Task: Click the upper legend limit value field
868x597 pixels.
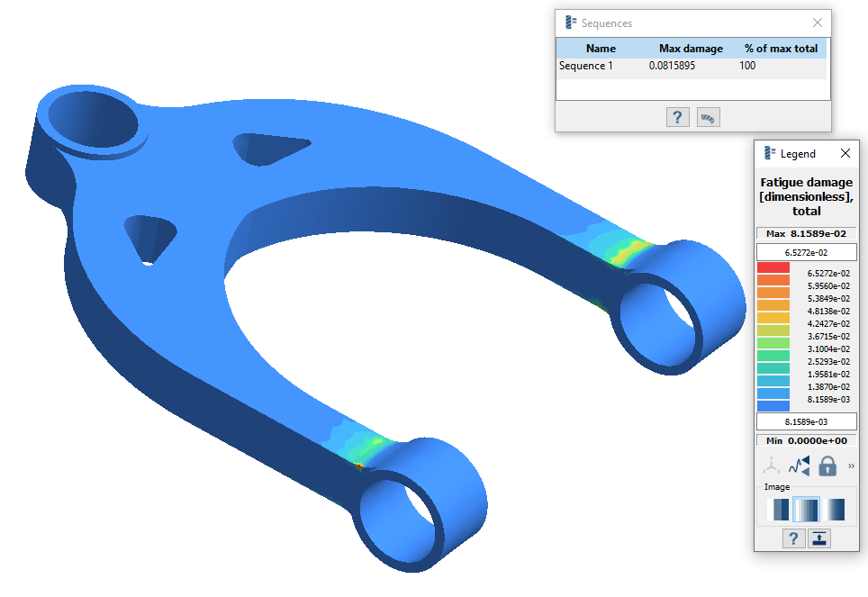Action: click(807, 252)
